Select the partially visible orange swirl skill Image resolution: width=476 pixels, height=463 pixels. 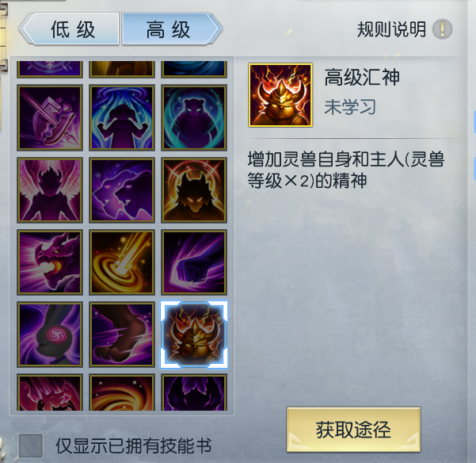point(122,392)
